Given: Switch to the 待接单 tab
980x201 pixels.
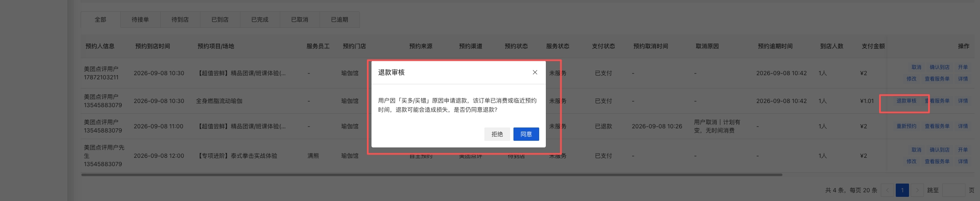Looking at the screenshot, I should [140, 20].
